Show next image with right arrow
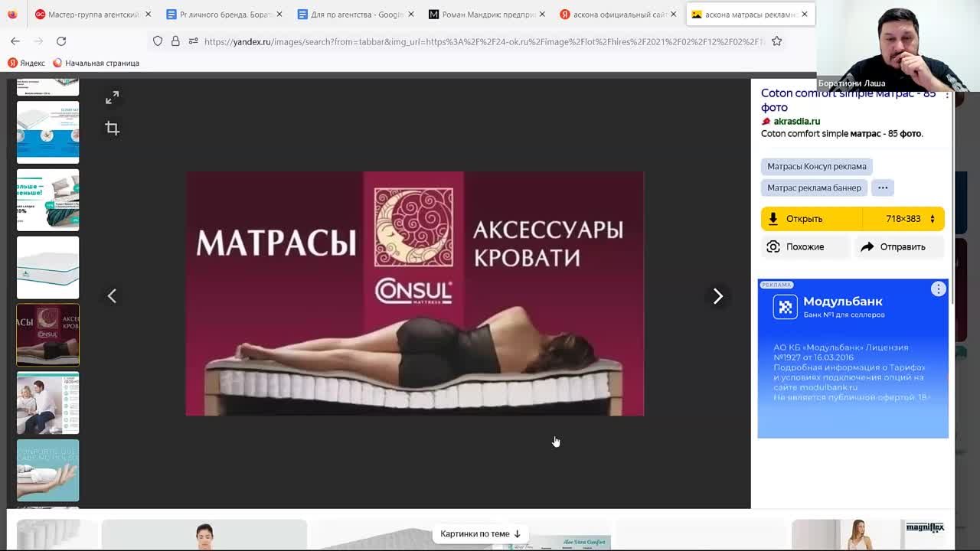980x551 pixels. coord(717,295)
